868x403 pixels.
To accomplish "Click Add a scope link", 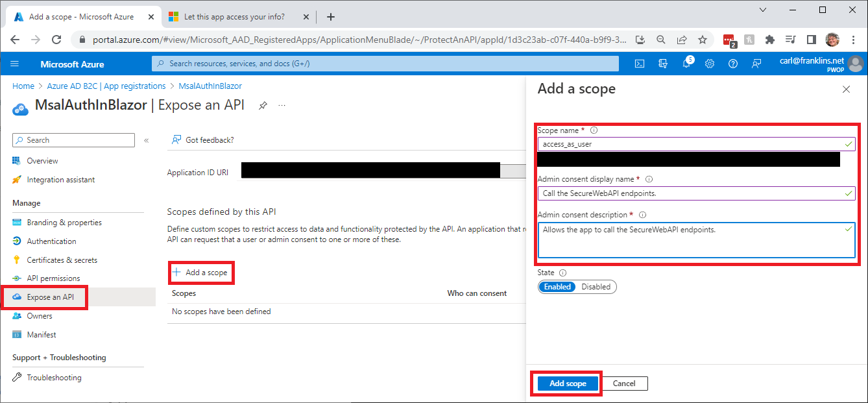I will point(200,273).
